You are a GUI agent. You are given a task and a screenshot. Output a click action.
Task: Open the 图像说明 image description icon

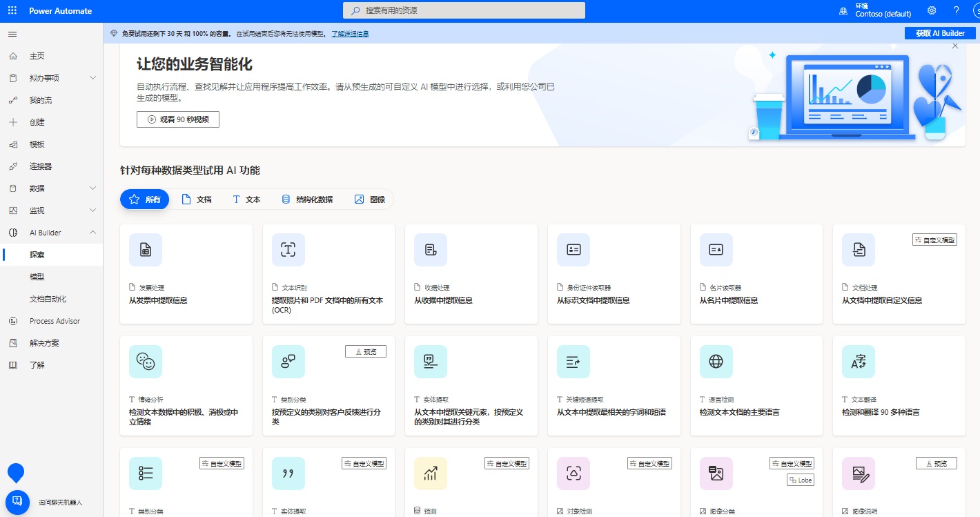(859, 474)
